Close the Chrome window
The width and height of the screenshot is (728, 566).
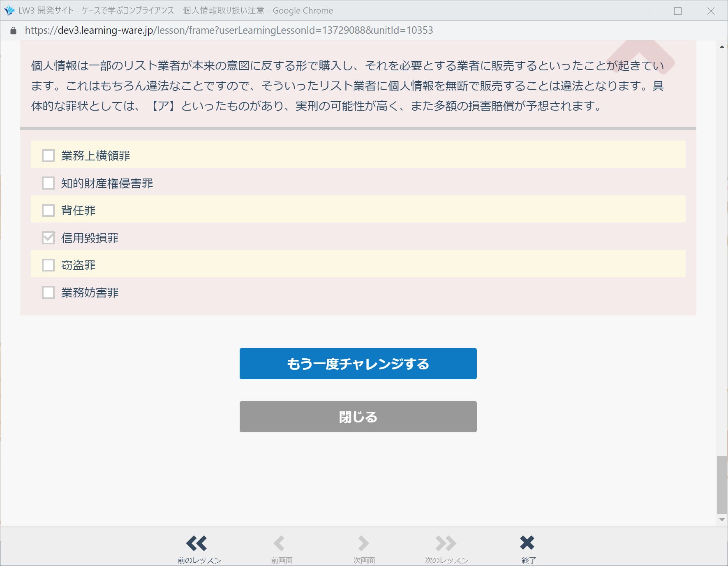tap(711, 11)
